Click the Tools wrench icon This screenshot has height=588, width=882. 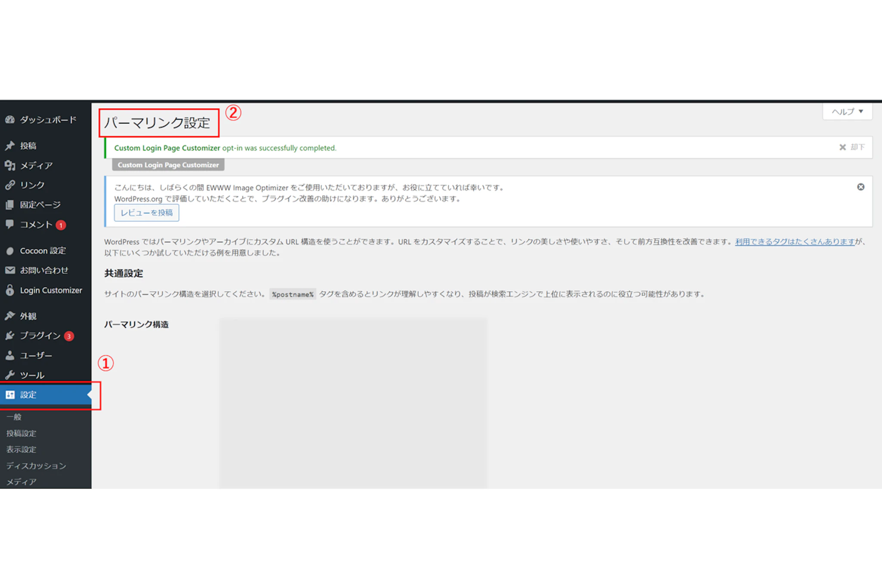[x=10, y=375]
